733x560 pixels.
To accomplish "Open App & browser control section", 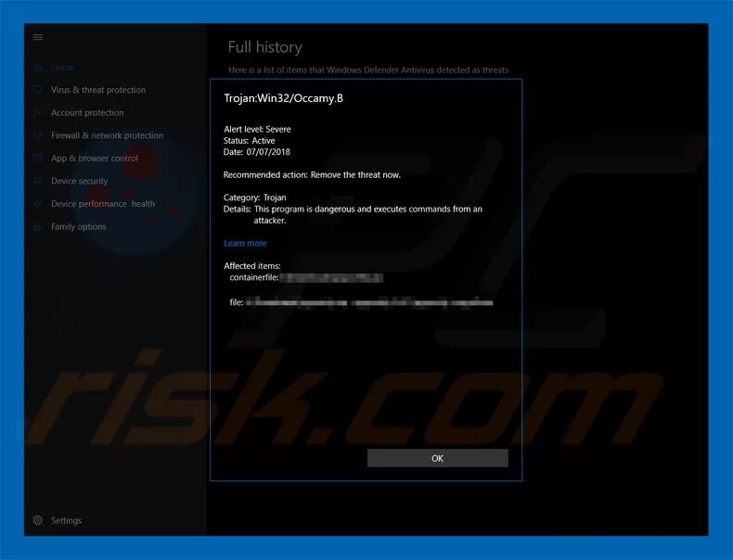I will click(95, 159).
